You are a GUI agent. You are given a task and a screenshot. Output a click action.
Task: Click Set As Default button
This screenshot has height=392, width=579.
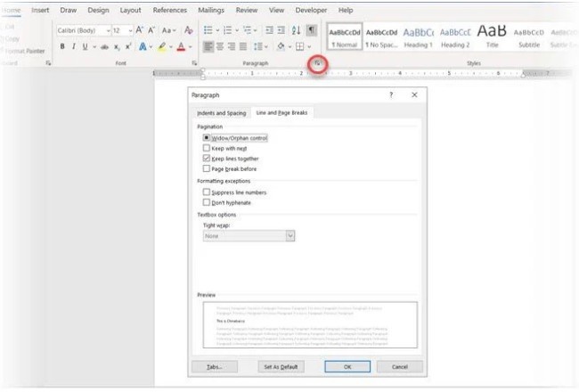pyautogui.click(x=281, y=367)
